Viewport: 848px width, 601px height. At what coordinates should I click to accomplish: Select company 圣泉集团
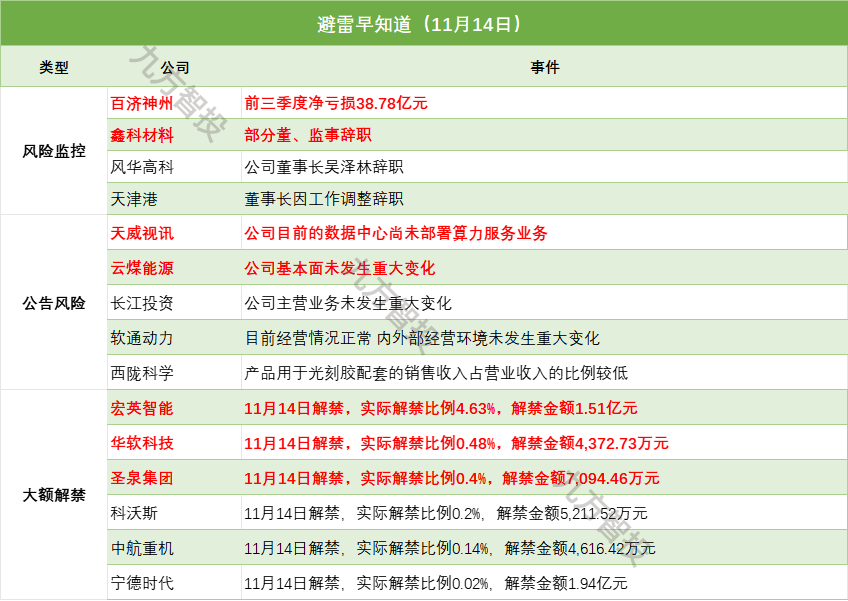[x=142, y=478]
